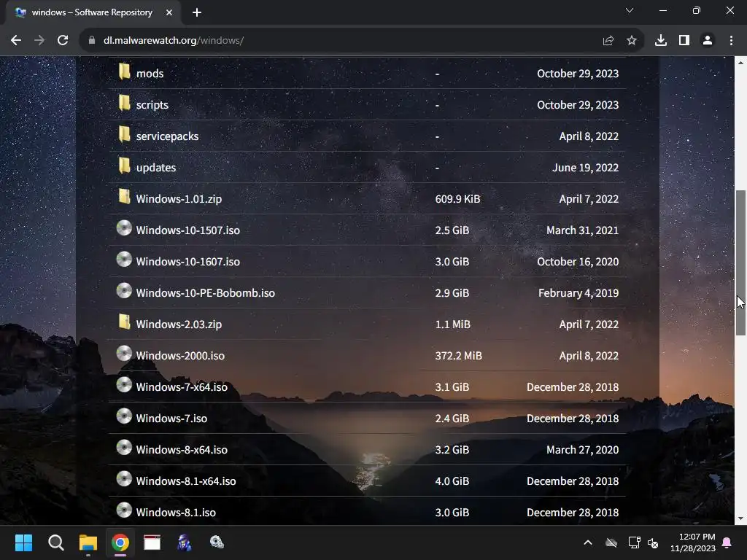Click the March 27, 2020 date
Viewport: 747px width, 560px height.
pos(583,450)
